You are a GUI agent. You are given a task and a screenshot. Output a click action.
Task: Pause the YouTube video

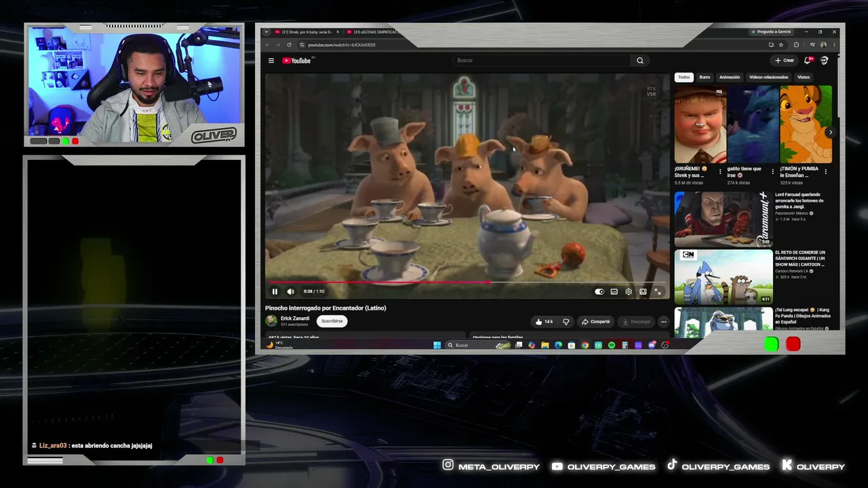pyautogui.click(x=275, y=291)
